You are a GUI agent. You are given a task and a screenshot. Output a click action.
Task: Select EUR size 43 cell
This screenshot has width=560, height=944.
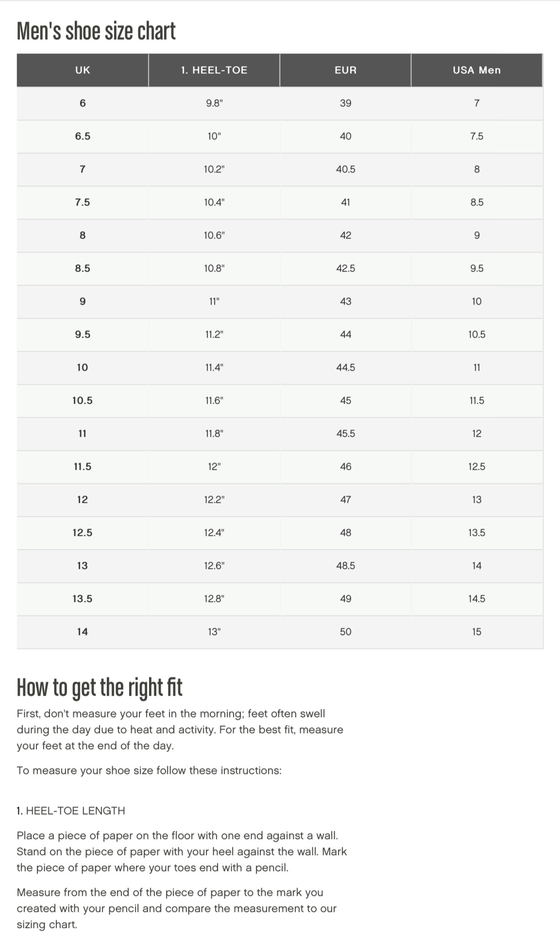(345, 301)
